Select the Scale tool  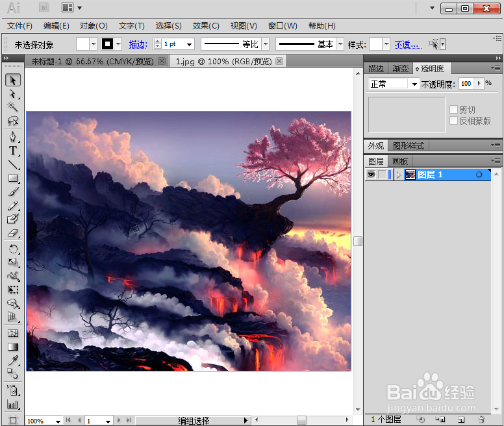pos(13,262)
